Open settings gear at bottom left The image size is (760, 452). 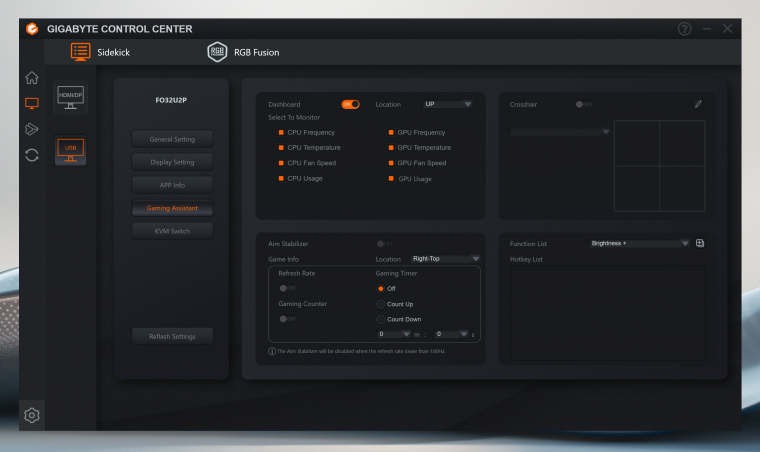tap(32, 415)
